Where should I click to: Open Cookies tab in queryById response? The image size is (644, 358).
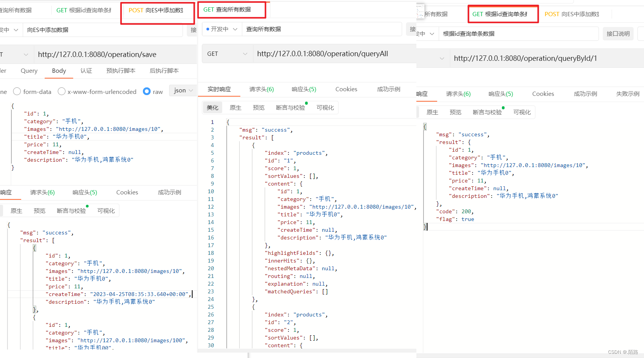click(x=543, y=94)
